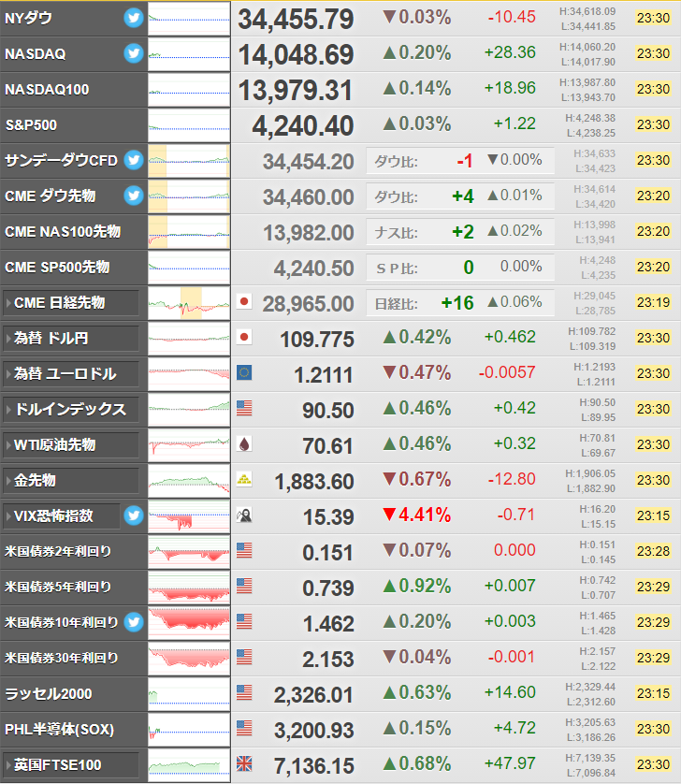Image resolution: width=681 pixels, height=784 pixels.
Task: Expand the 為替 ユーロドル row
Action: point(71,374)
